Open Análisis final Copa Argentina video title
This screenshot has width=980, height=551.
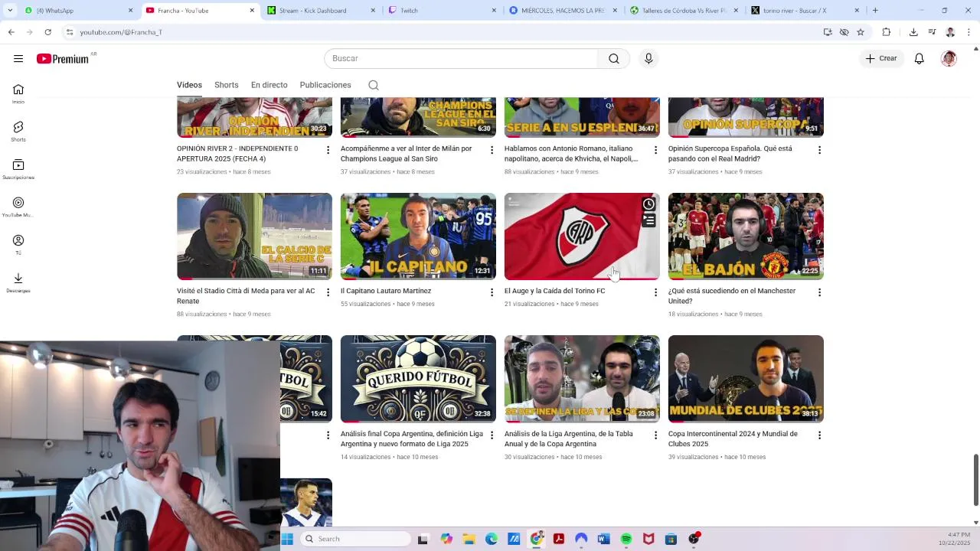pos(412,439)
